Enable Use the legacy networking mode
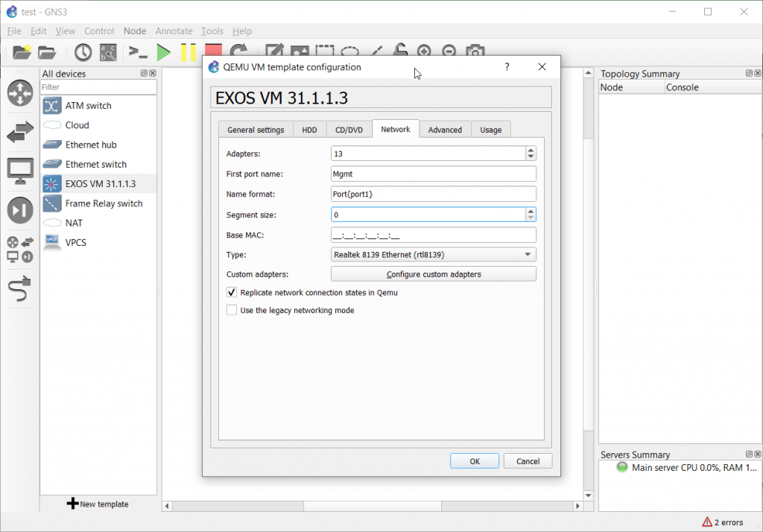This screenshot has width=763, height=532. tap(232, 310)
